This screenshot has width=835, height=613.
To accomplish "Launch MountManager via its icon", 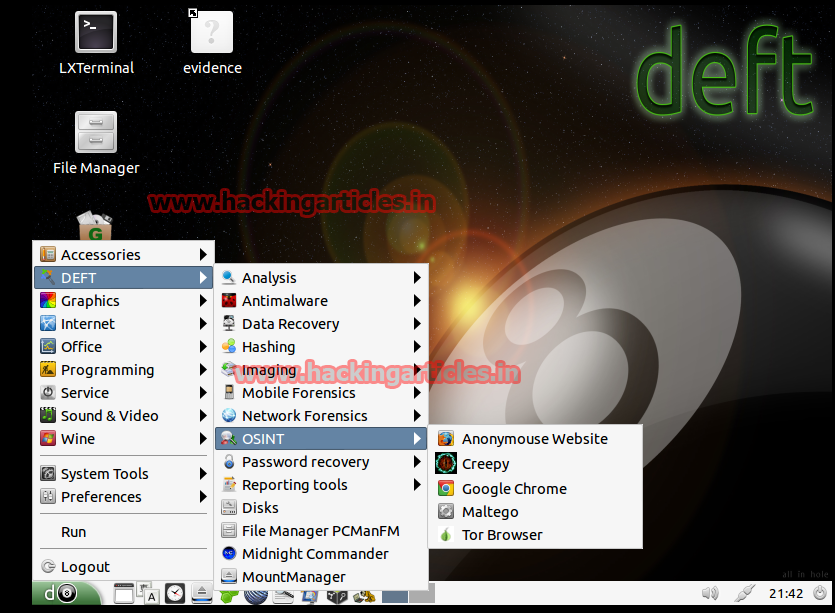I will click(x=229, y=576).
